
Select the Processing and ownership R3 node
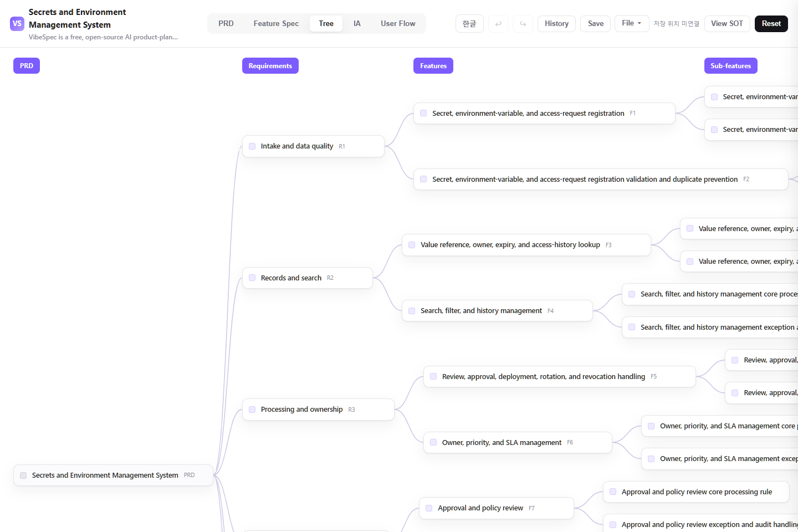(x=318, y=410)
